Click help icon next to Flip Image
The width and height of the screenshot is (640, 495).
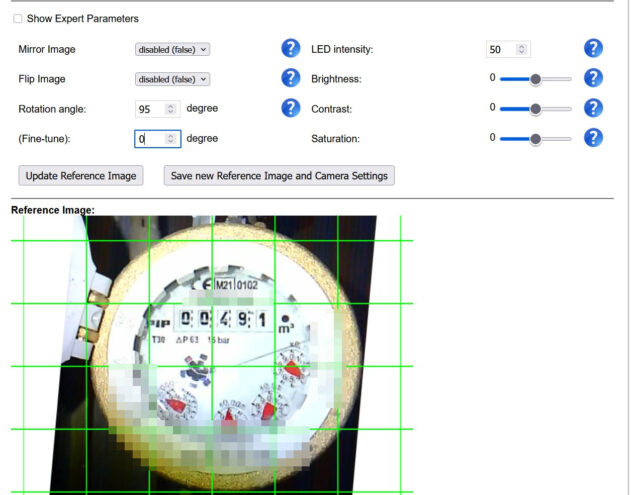coord(291,78)
